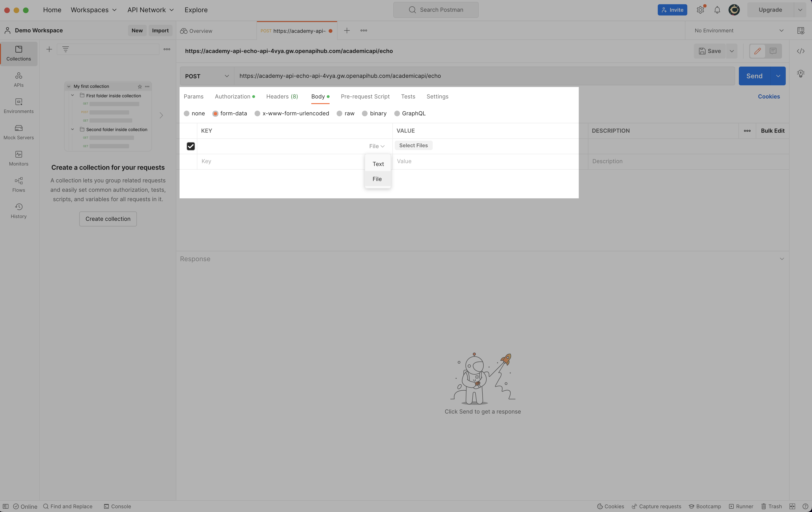Click the Cookies link

pos(768,97)
